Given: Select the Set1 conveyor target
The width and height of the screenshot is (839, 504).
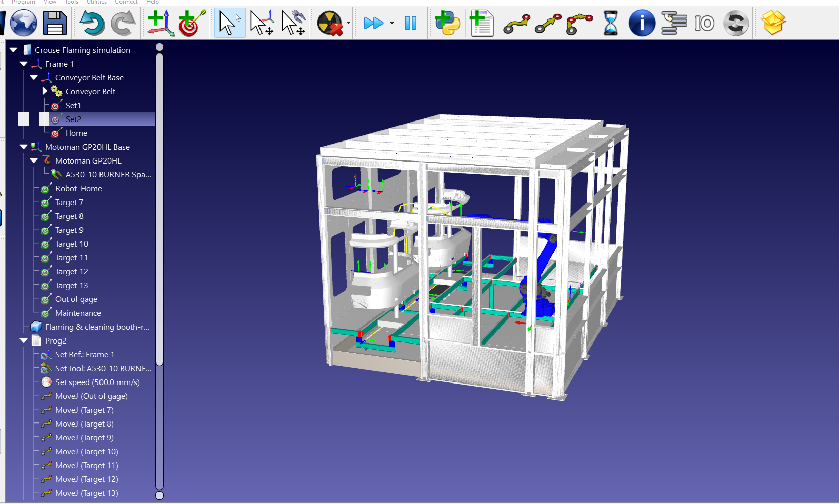Looking at the screenshot, I should [73, 105].
